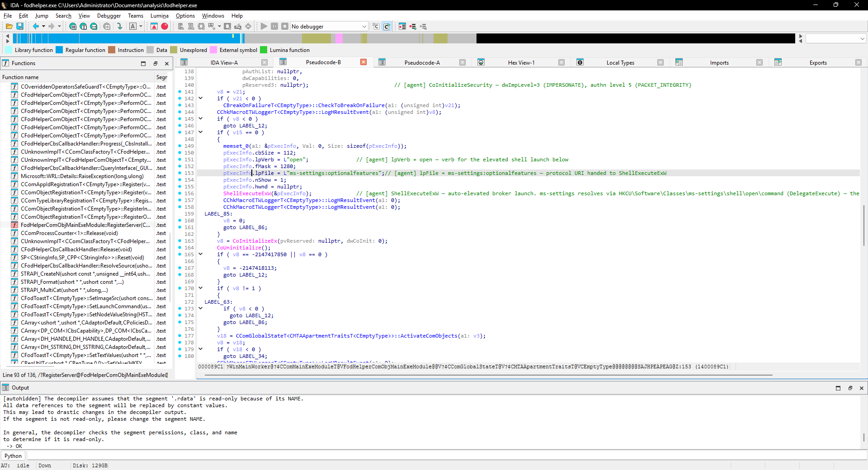
Task: Click the red triangle framed toolbar icon
Action: tap(154, 26)
